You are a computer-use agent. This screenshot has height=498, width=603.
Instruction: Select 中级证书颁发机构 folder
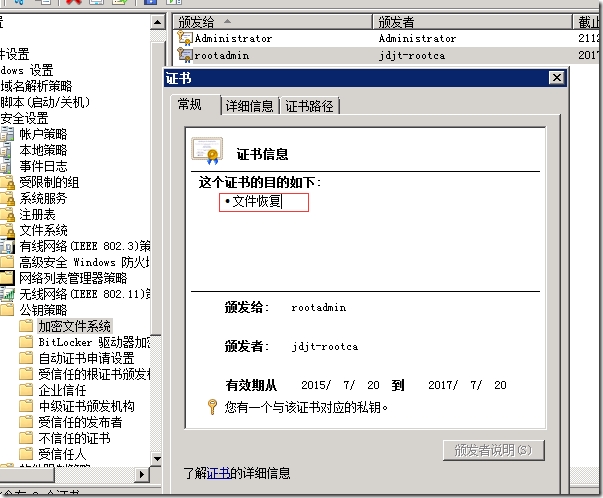click(x=86, y=406)
